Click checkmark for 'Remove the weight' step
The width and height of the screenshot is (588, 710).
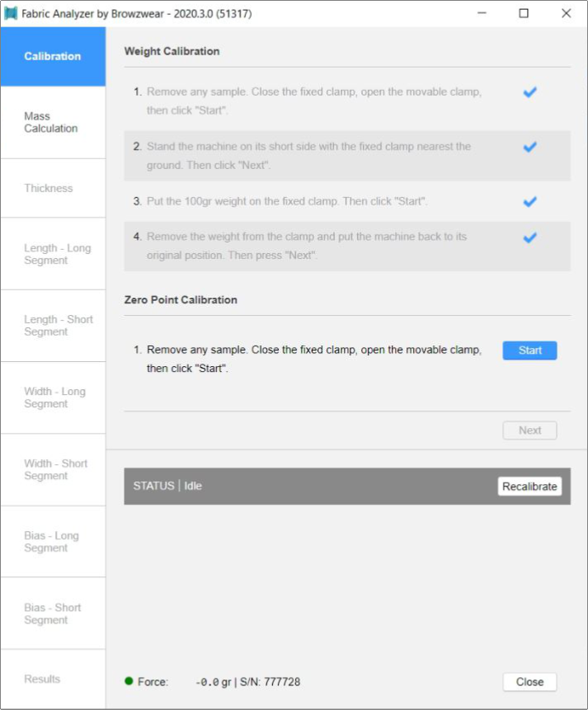pyautogui.click(x=529, y=237)
